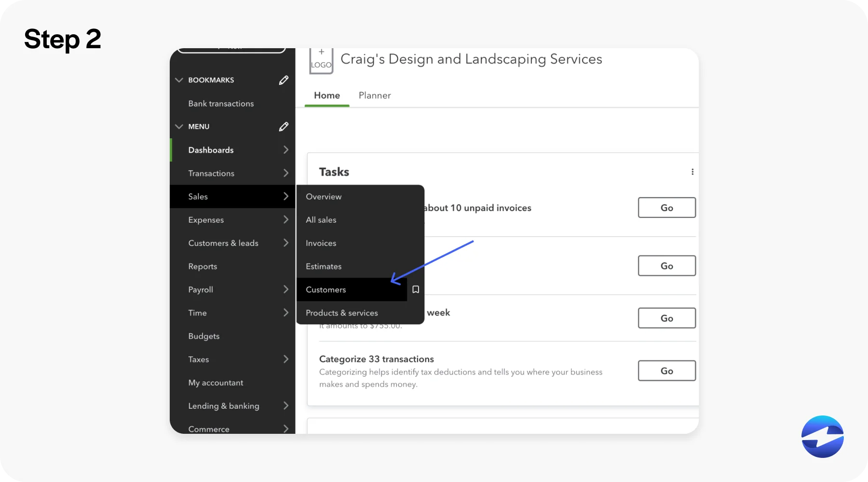868x482 pixels.
Task: Expand the Transactions submenu arrow
Action: pyautogui.click(x=286, y=173)
